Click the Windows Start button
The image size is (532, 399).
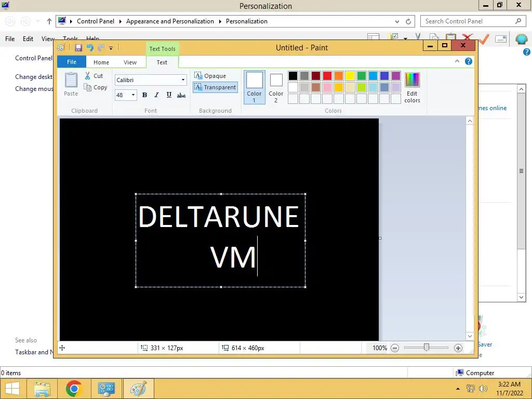(12, 389)
